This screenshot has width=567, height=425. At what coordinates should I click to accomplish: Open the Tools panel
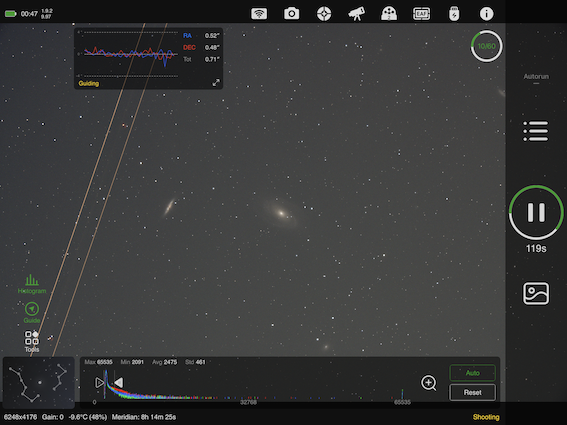32,341
